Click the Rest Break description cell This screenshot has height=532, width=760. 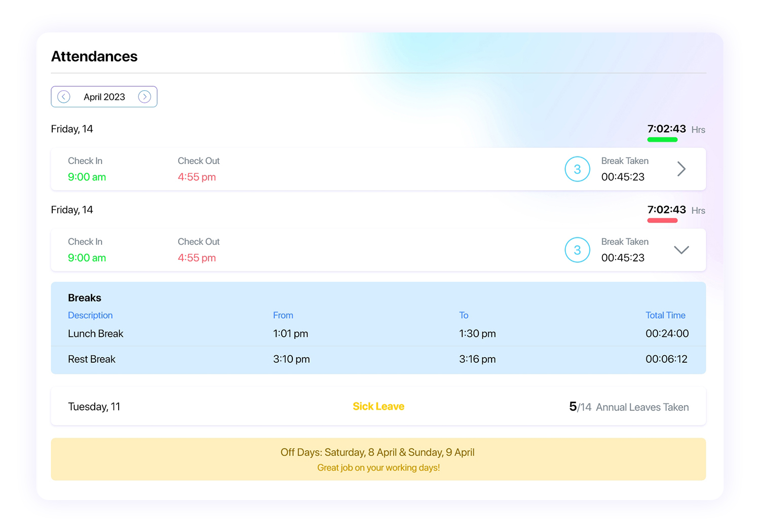click(92, 359)
